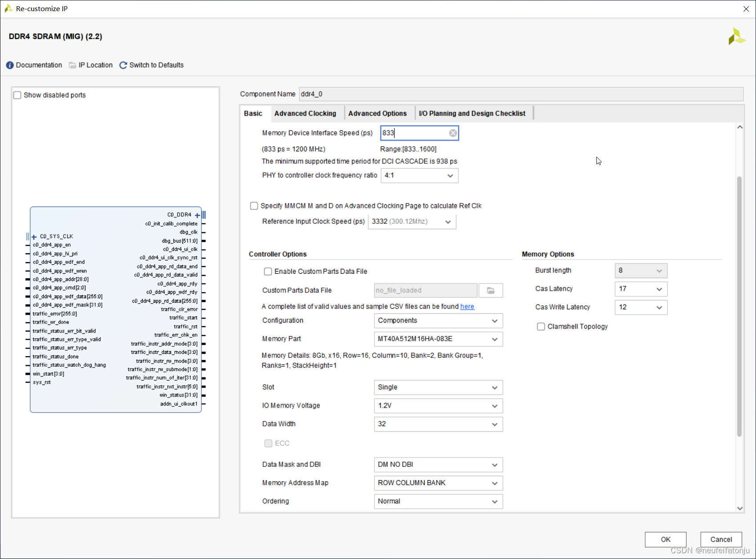Click the Switch to Defaults refresh icon

pyautogui.click(x=123, y=65)
